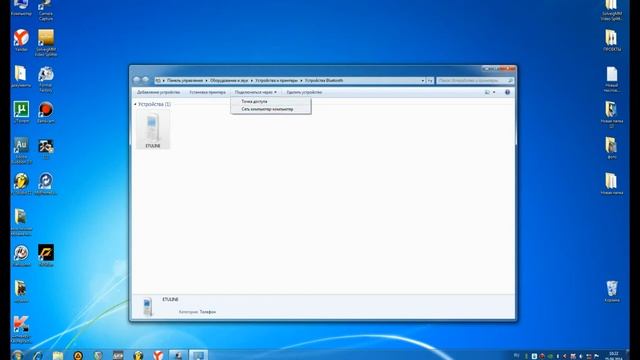
Task: Open the address bar history dropdown arrow
Action: pyautogui.click(x=422, y=81)
